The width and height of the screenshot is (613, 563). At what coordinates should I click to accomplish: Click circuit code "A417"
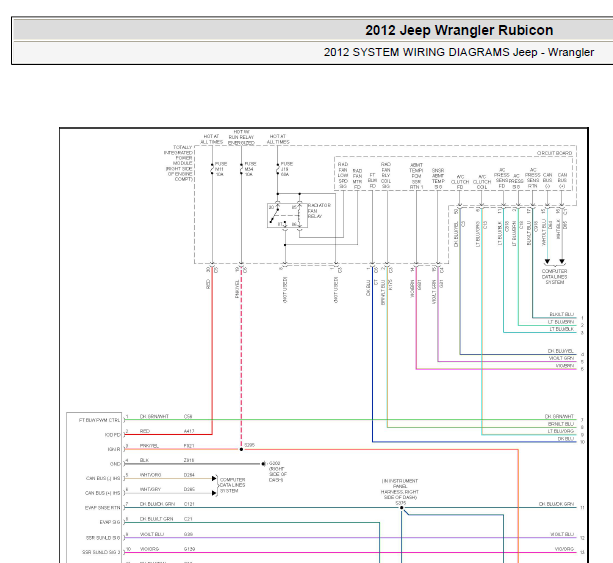click(189, 431)
